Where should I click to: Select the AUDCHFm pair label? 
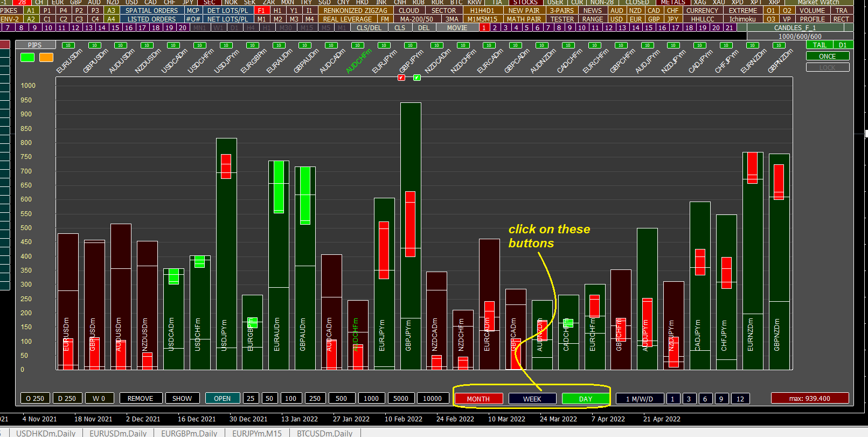[359, 62]
